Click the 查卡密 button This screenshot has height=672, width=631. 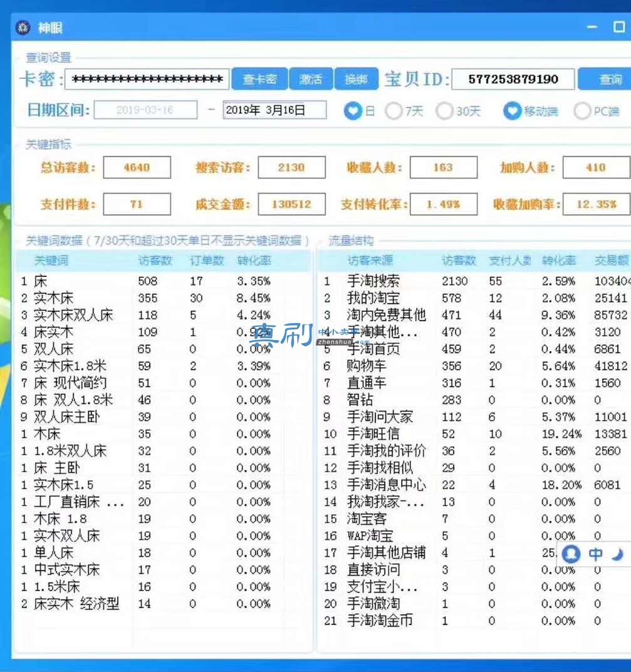point(260,79)
